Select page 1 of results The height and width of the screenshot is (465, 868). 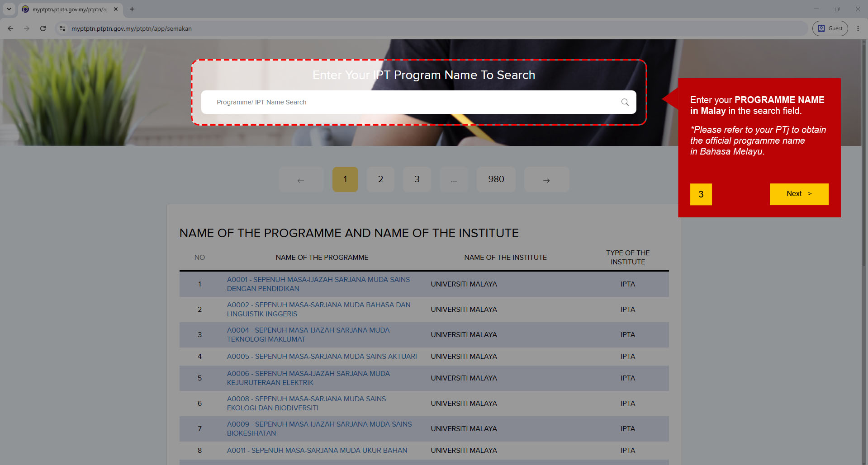pos(345,179)
